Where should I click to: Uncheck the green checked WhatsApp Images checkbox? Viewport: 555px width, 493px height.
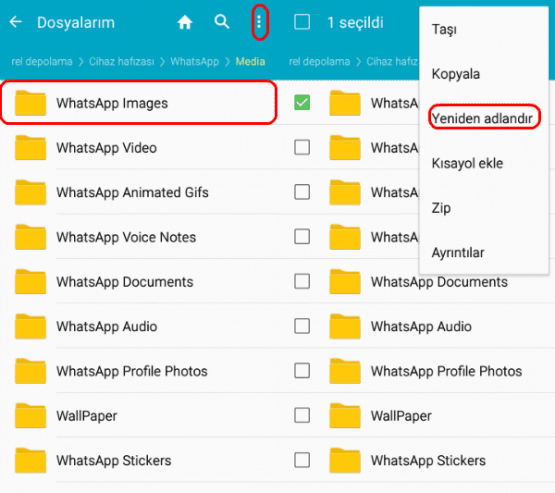302,103
